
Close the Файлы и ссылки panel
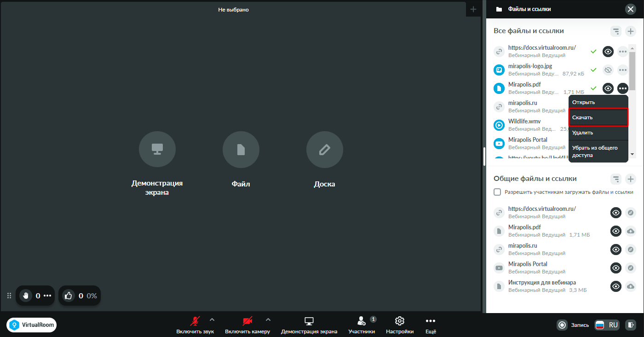coord(630,9)
